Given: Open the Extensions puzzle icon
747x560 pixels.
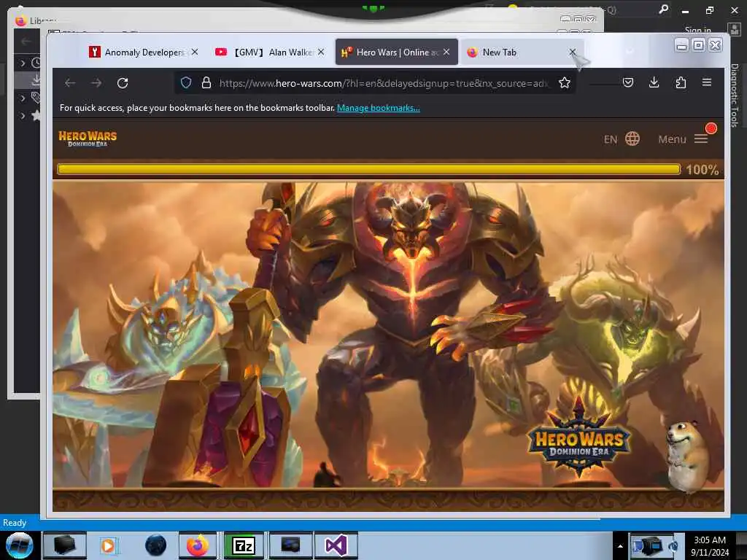Looking at the screenshot, I should (681, 83).
